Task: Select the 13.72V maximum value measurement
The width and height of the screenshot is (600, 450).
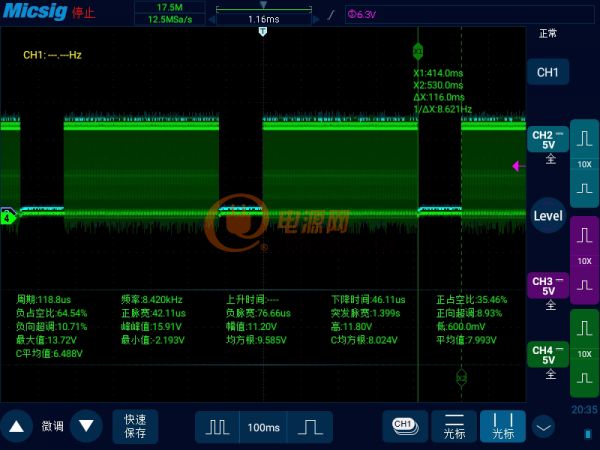Action: coord(46,340)
